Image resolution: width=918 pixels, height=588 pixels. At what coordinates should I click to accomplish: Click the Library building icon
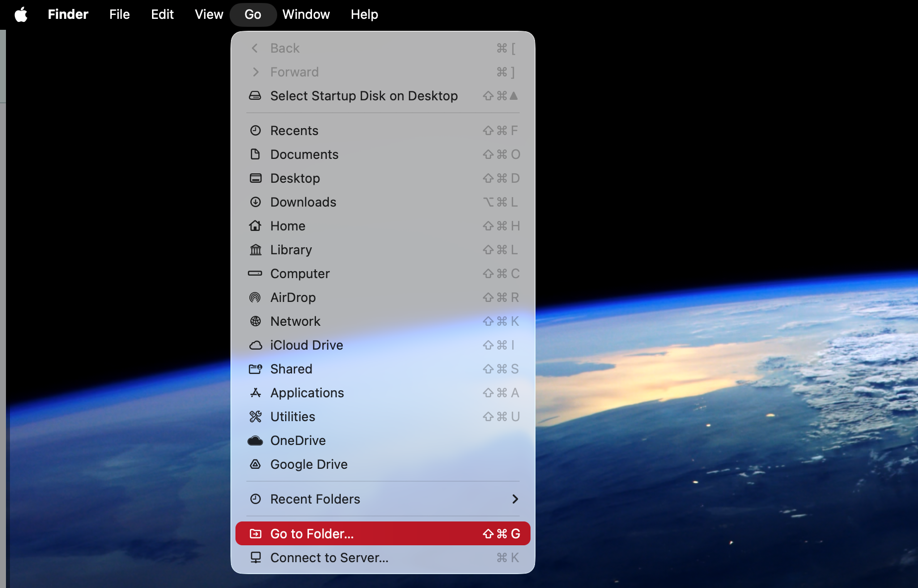pos(255,250)
